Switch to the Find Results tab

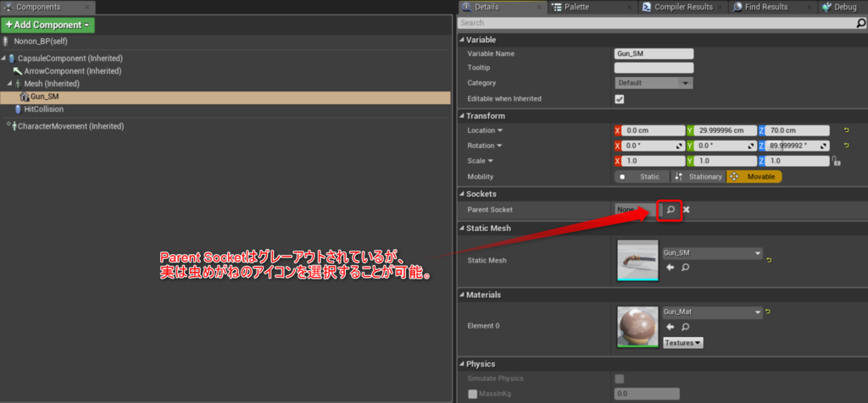[772, 7]
